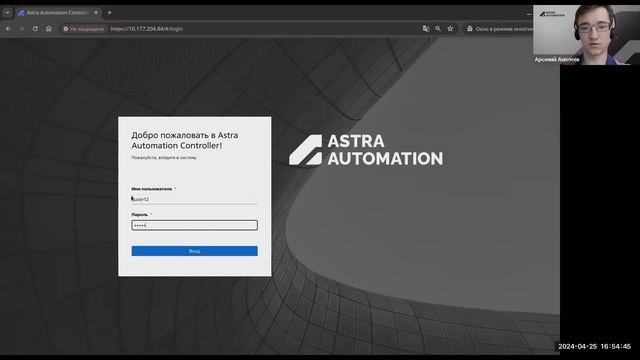Click the blue Вход login button

[194, 251]
